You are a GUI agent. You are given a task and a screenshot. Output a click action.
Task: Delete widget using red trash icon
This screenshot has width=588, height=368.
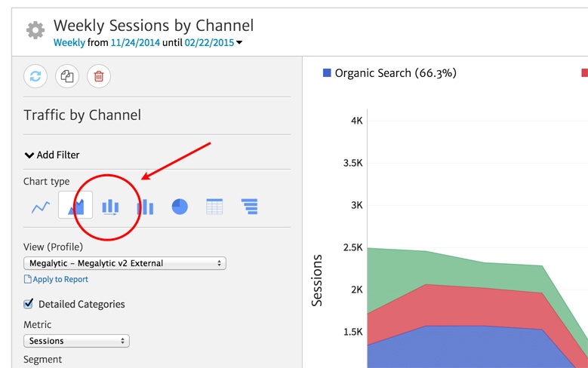tap(98, 75)
